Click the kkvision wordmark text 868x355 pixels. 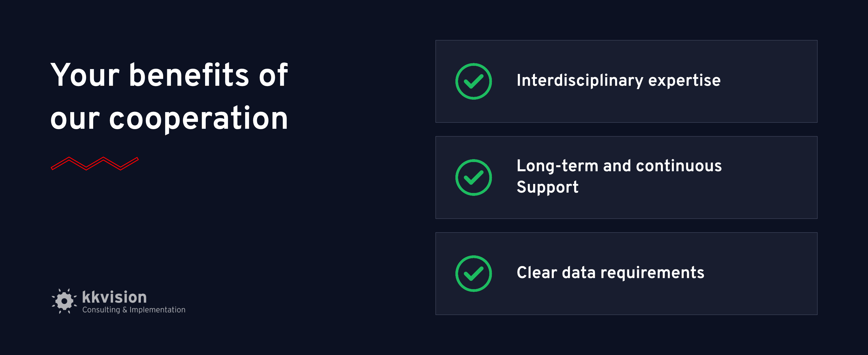pyautogui.click(x=115, y=297)
